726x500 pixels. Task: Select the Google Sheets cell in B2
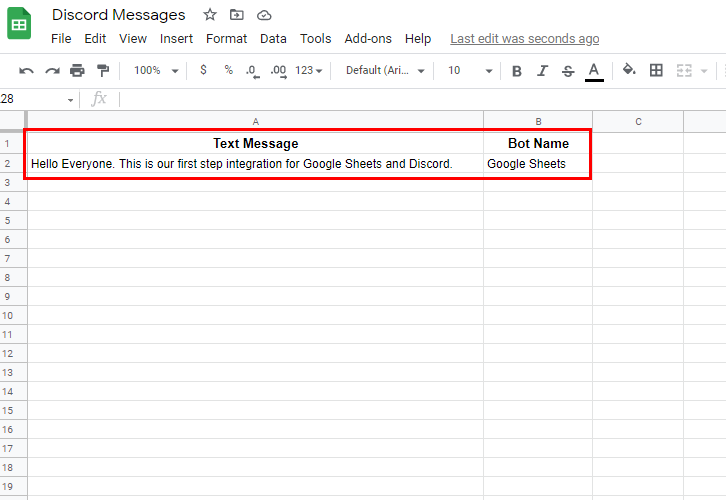click(x=538, y=163)
